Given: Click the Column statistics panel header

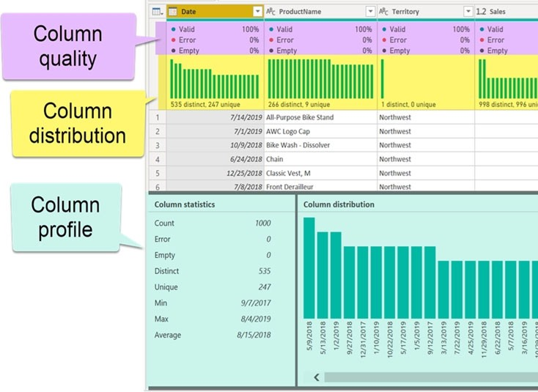Looking at the screenshot, I should pyautogui.click(x=185, y=204).
